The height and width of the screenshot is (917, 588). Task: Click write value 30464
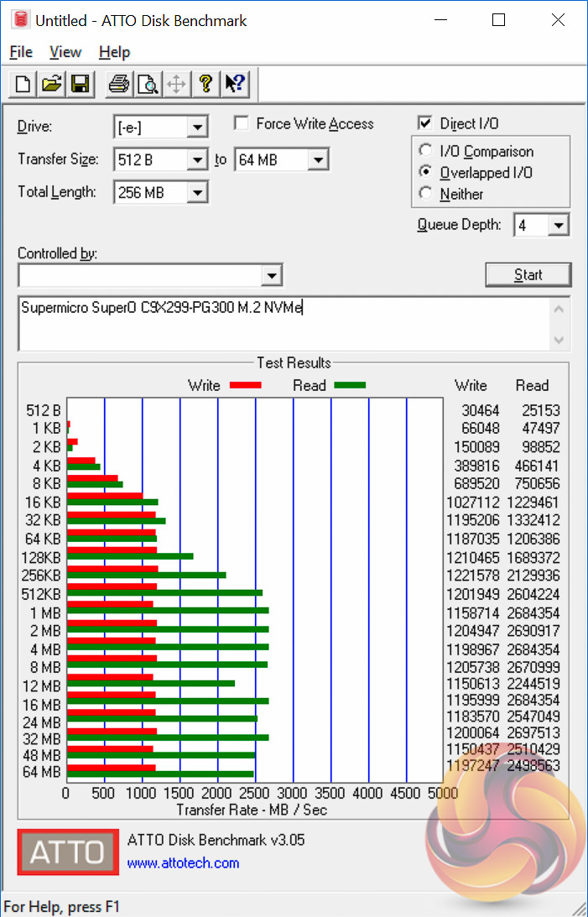coord(481,410)
